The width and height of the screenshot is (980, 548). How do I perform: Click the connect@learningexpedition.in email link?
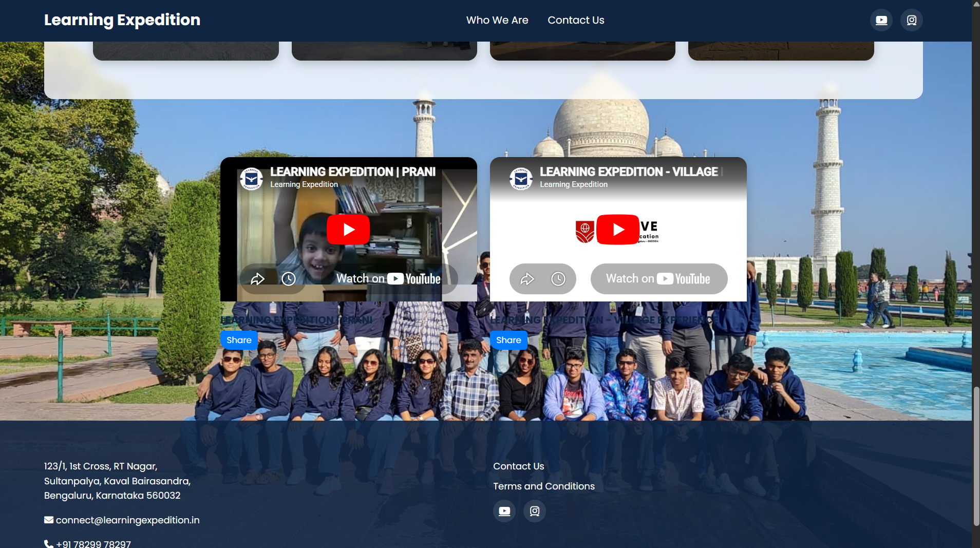tap(127, 520)
